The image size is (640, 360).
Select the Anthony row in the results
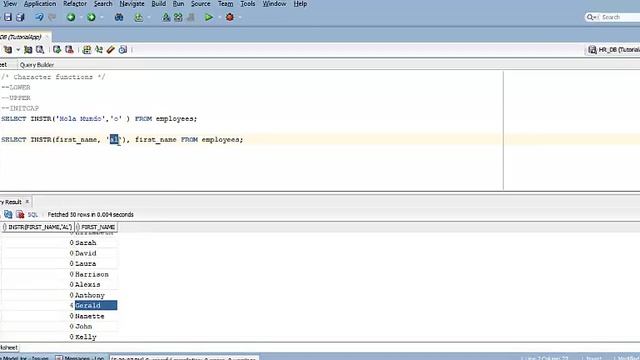59,295
